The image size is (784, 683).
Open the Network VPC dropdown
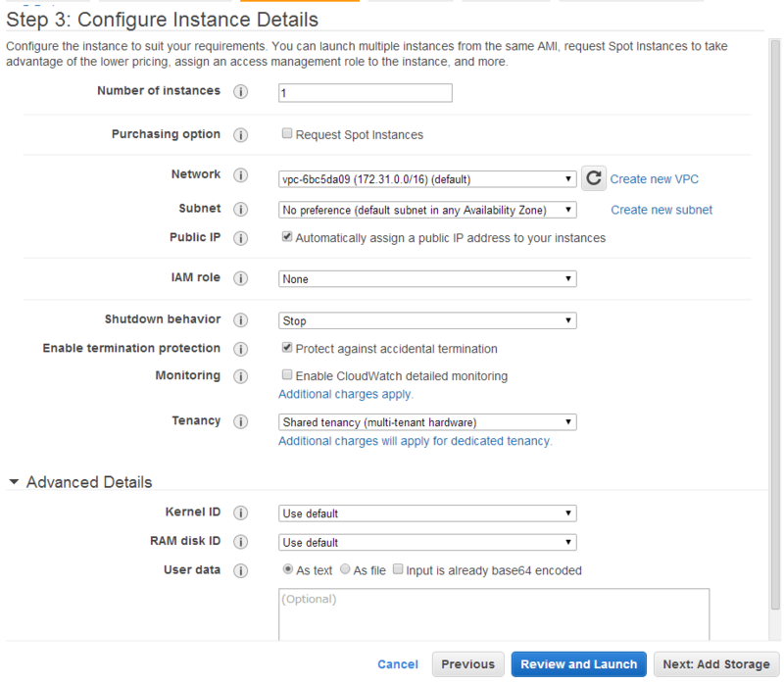click(x=427, y=179)
